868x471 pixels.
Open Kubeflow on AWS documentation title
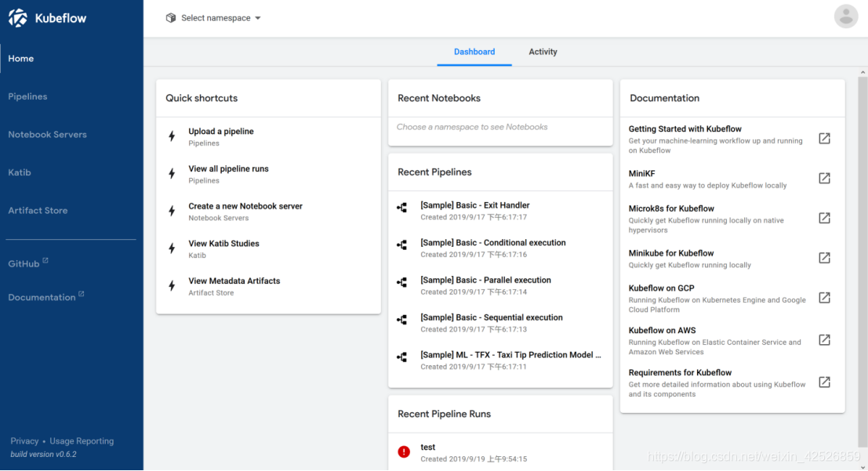tap(662, 331)
